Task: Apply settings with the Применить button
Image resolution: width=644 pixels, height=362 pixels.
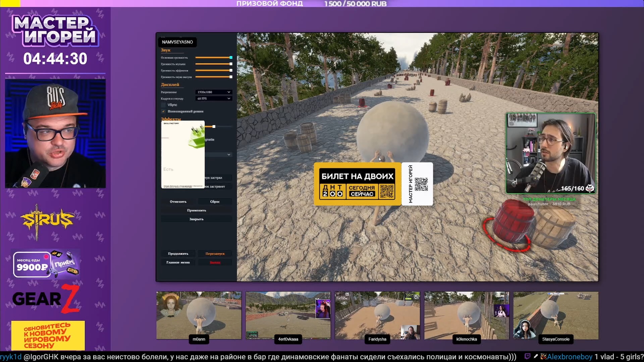Action: [x=197, y=210]
